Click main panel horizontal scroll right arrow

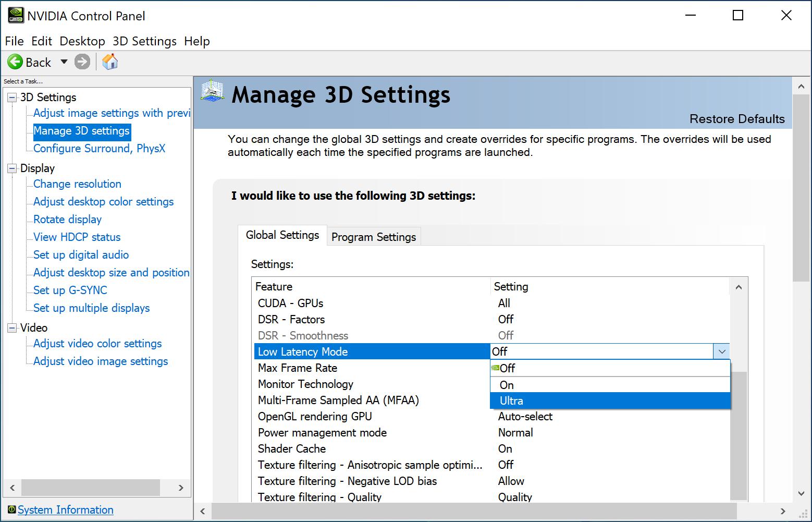click(782, 511)
